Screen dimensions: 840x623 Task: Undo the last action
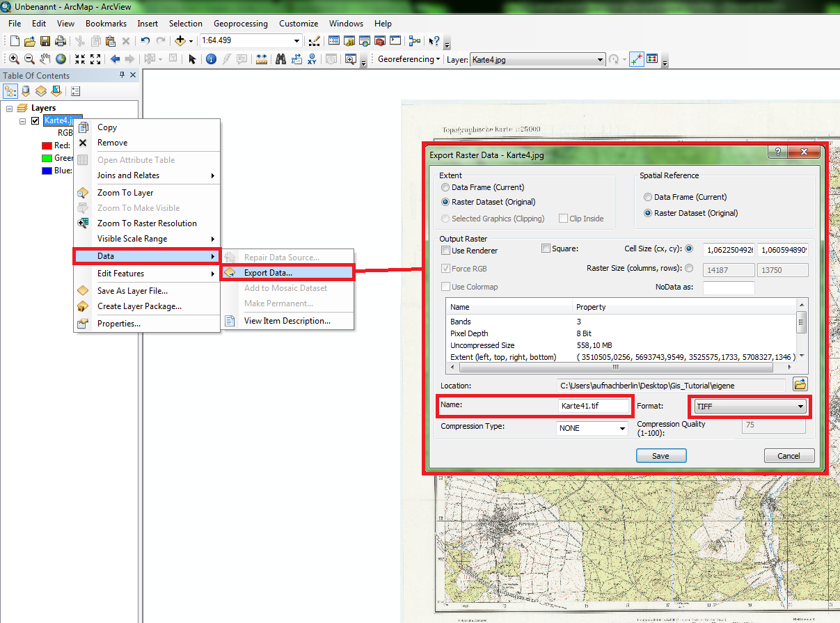[x=145, y=41]
